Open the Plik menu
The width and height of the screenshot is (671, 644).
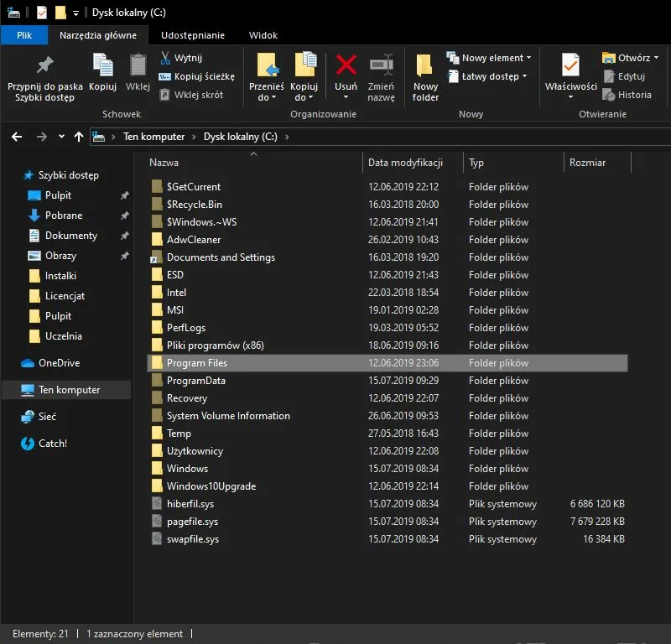pyautogui.click(x=25, y=35)
